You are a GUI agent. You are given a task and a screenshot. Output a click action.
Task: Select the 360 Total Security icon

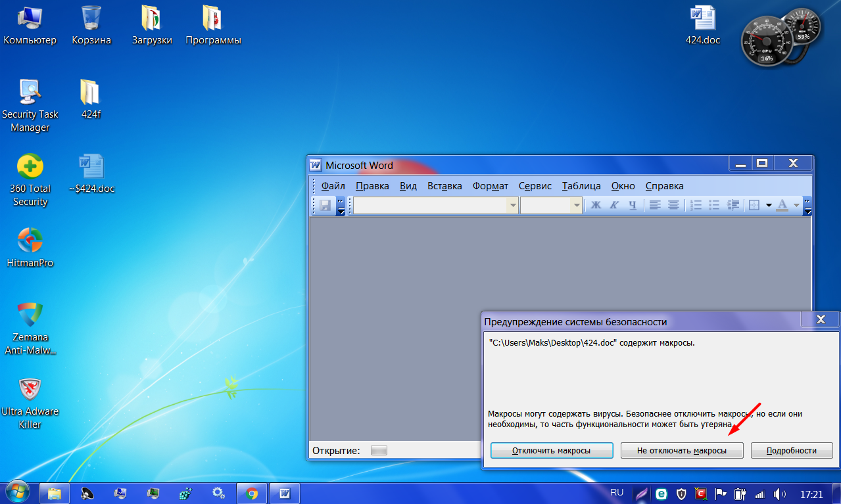[x=30, y=180]
